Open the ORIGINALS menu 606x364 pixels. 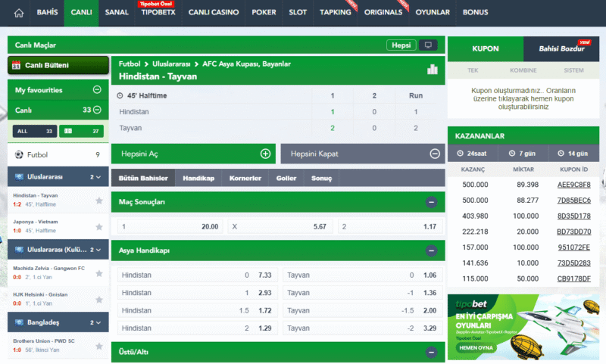coord(383,12)
